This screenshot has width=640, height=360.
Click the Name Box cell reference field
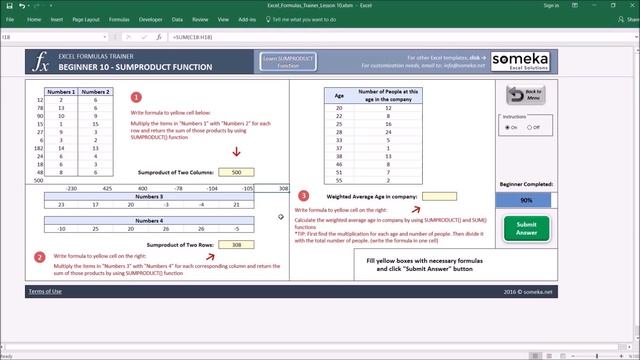51,37
